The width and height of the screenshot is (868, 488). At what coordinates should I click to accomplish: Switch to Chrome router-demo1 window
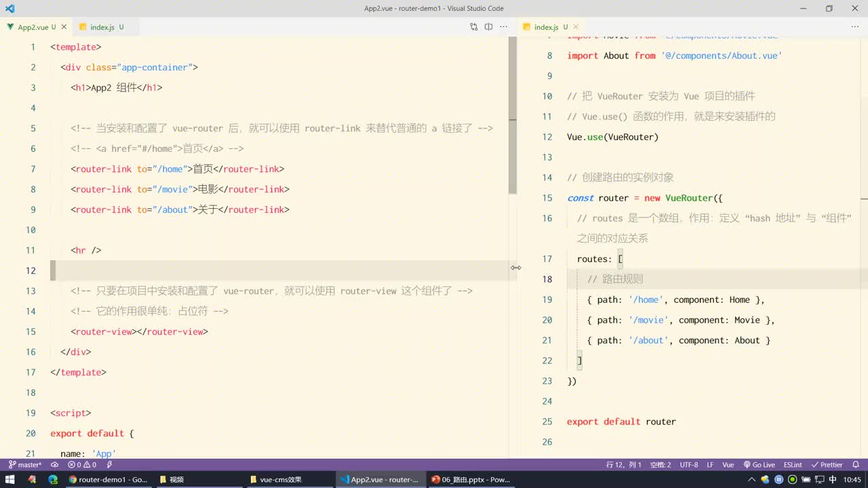(108, 479)
